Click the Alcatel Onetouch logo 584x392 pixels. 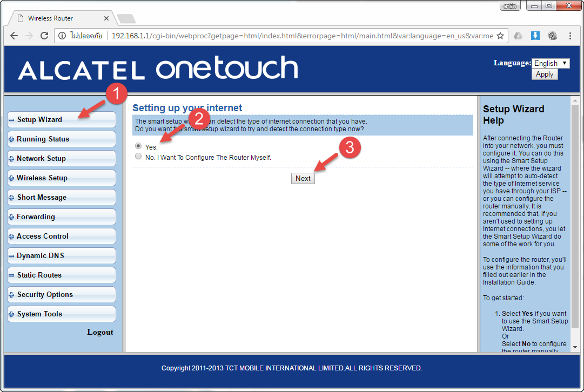158,68
